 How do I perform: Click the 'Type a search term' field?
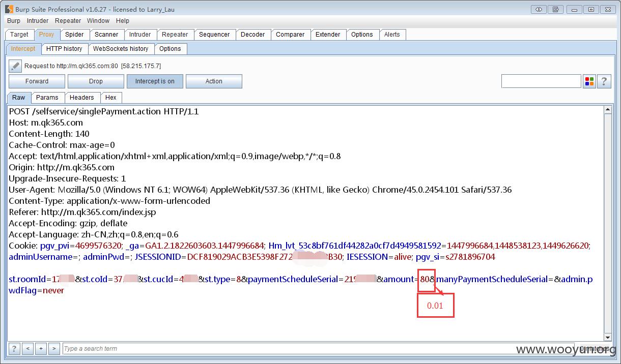(318, 349)
